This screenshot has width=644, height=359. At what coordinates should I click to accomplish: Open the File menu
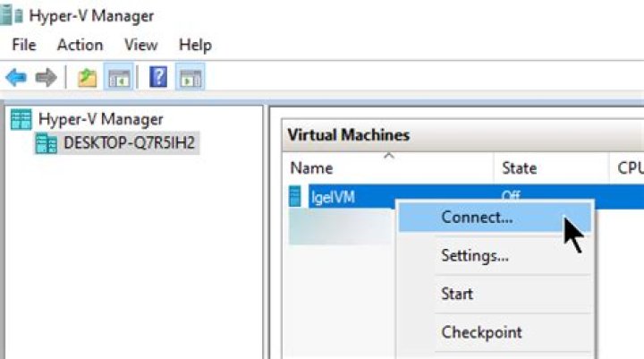pyautogui.click(x=24, y=45)
